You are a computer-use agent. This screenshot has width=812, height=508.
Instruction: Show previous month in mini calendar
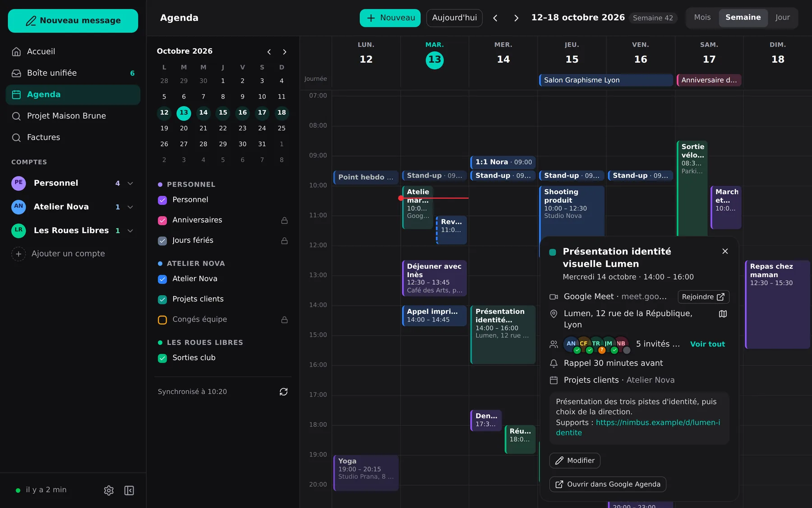(269, 52)
